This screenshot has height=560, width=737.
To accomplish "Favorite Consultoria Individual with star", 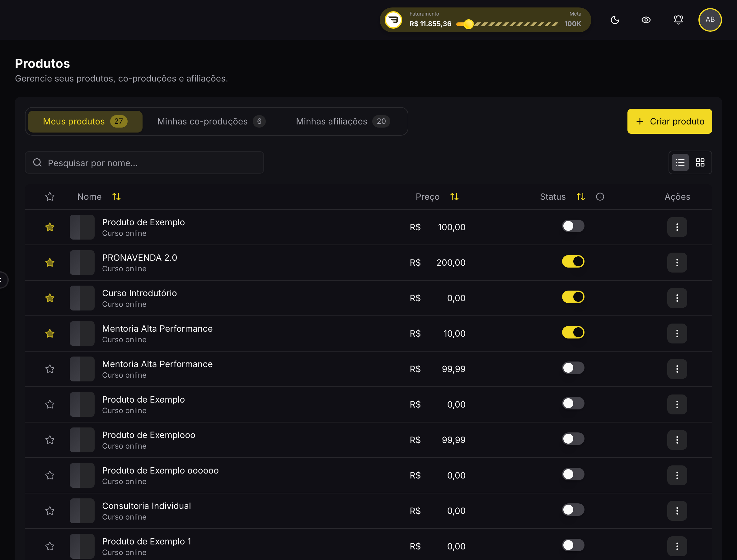I will (50, 511).
